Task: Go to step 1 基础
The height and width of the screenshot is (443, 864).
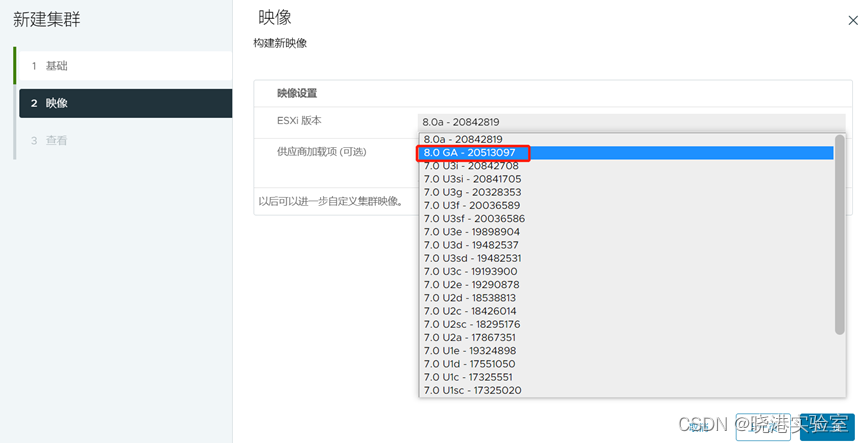Action: 126,66
